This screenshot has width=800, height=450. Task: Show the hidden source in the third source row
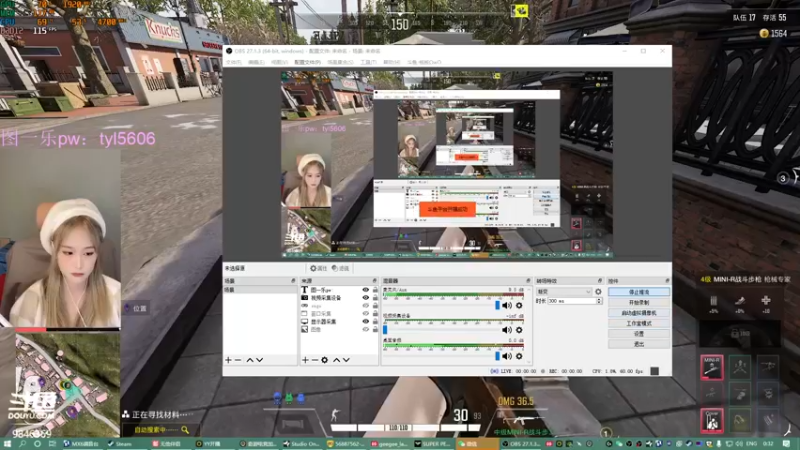(x=365, y=306)
